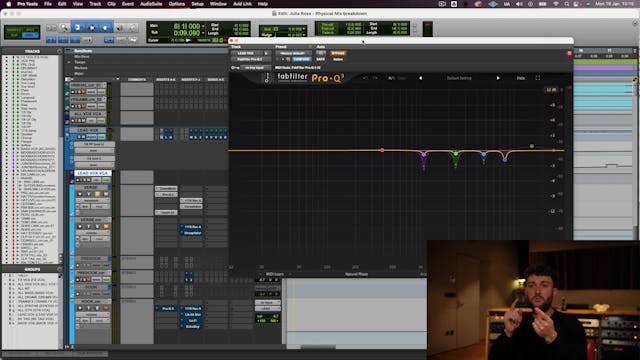Go to next Pro-Q preset arrow

coord(498,78)
